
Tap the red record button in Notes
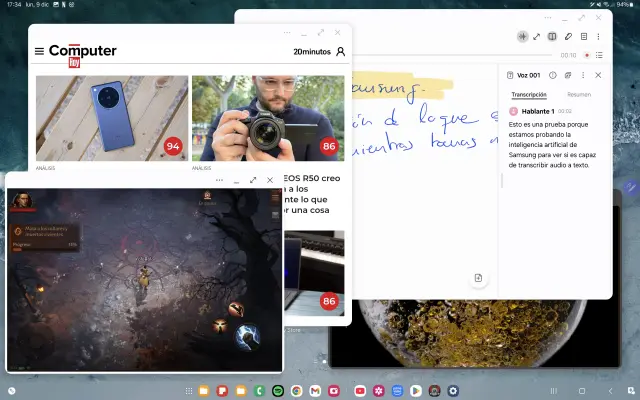pyautogui.click(x=587, y=55)
